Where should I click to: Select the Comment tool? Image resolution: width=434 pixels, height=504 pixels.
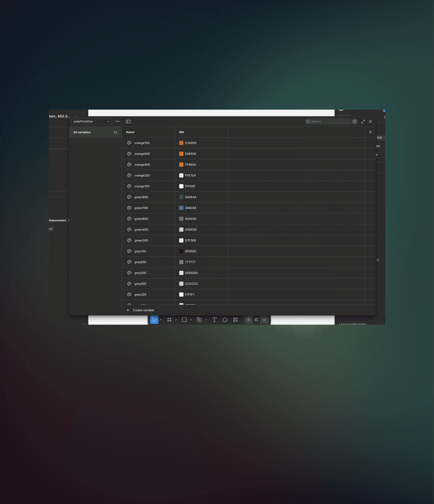(225, 320)
